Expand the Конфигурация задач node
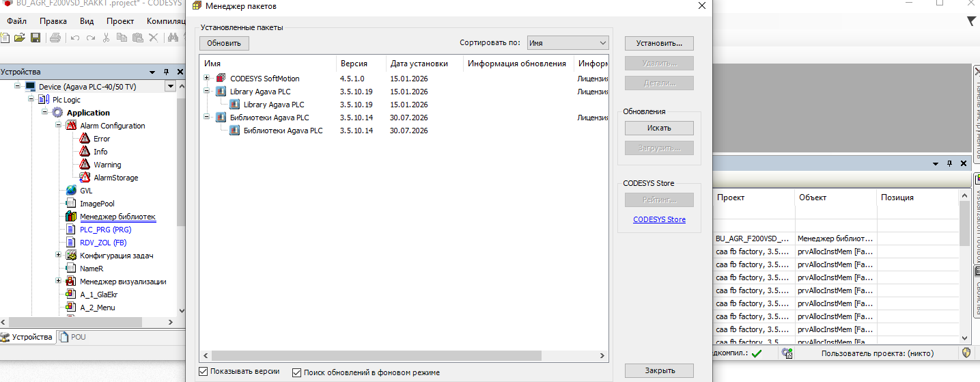The height and width of the screenshot is (382, 980). click(58, 256)
